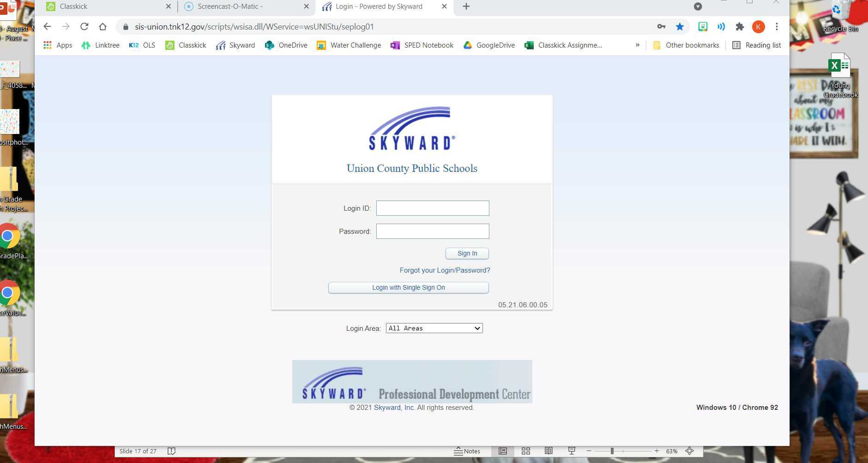
Task: Click the browser forward arrow
Action: pos(66,27)
